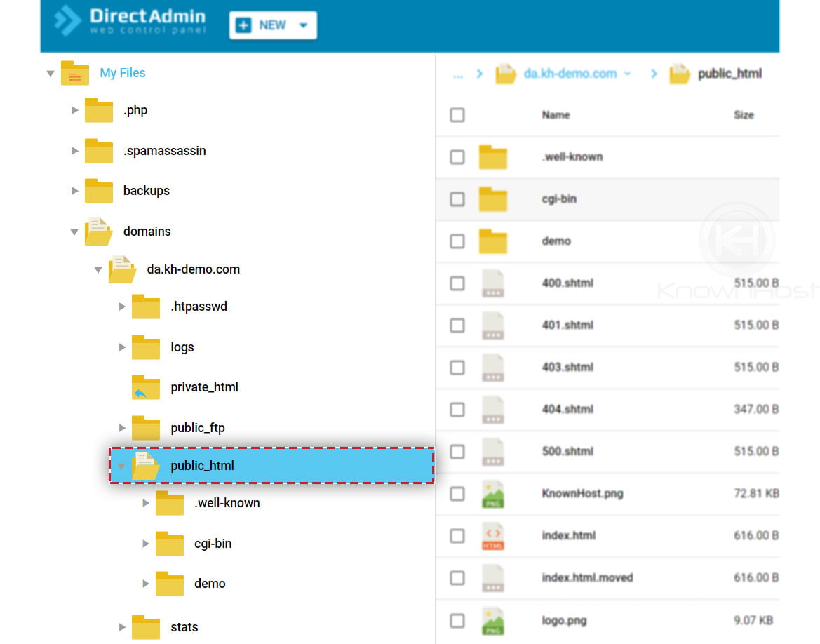Viewport: 820px width, 644px height.
Task: Expand the stats folder in sidebar tree
Action: (122, 627)
